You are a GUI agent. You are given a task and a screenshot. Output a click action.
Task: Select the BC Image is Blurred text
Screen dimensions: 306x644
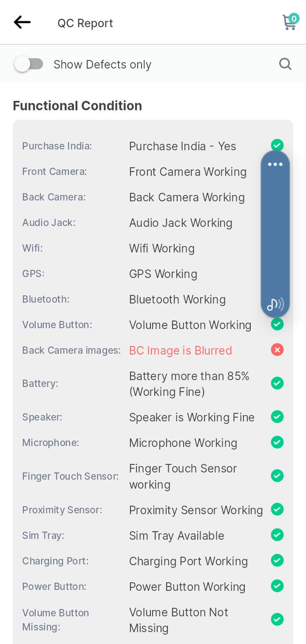[181, 350]
